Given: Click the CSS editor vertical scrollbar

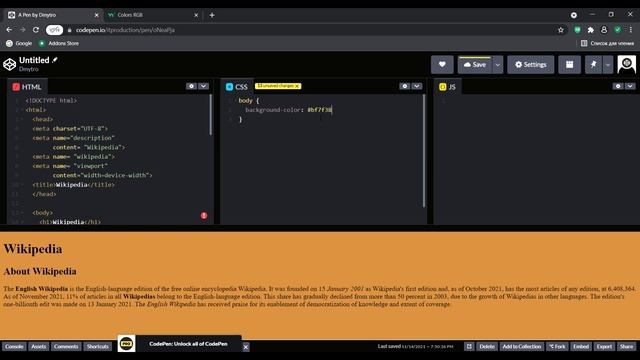Looking at the screenshot, I should 424,150.
